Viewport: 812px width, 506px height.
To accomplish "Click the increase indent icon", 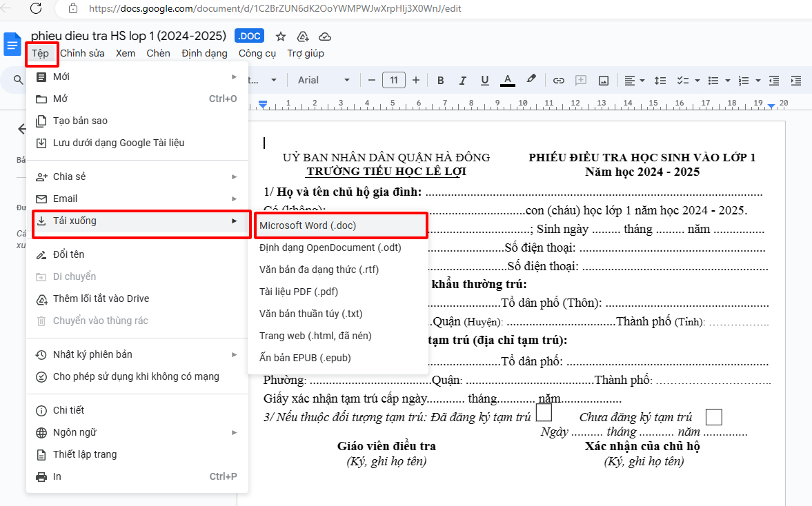I will (x=795, y=80).
